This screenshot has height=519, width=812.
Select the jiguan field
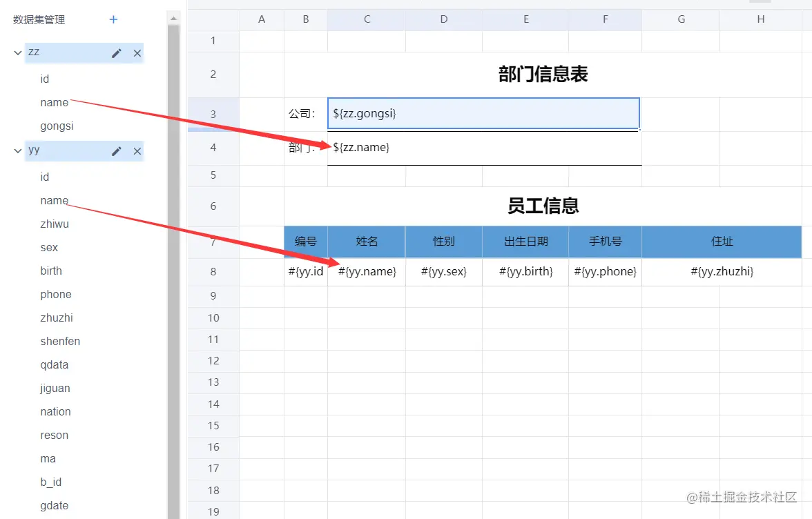tap(55, 388)
